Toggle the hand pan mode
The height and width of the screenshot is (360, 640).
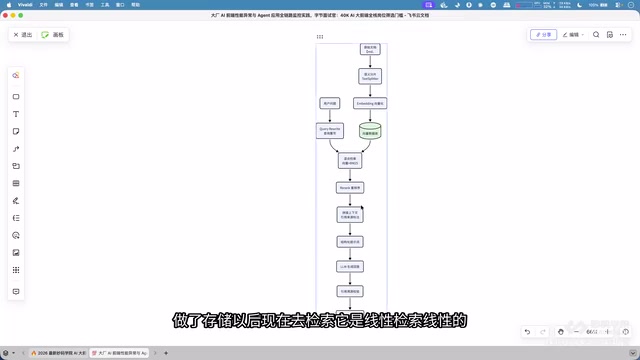point(560,332)
